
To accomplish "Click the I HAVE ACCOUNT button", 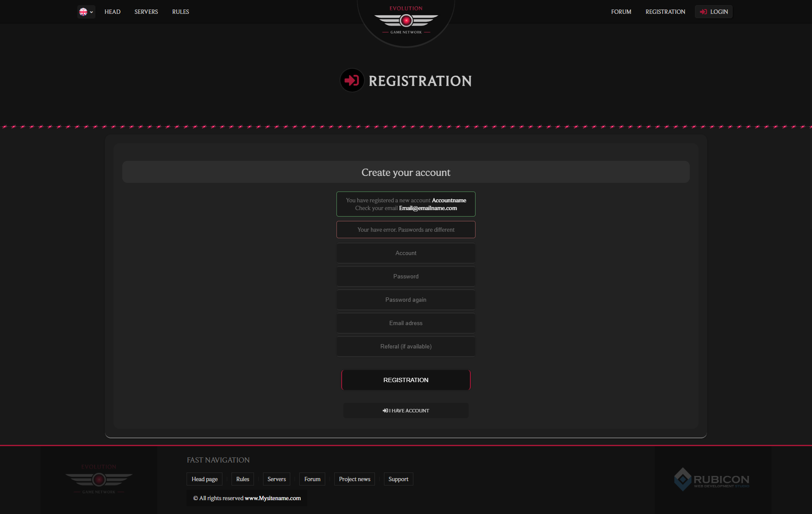I will [x=406, y=410].
